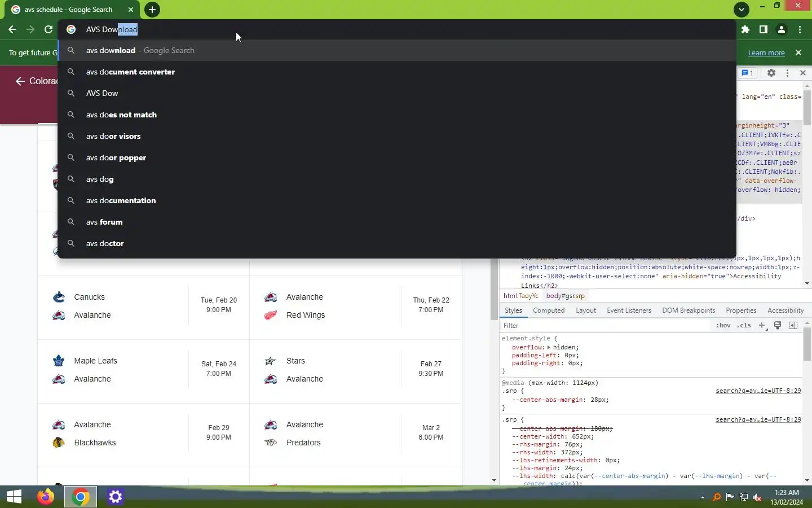Pick the 'avs does not match' suggestion

tap(397, 115)
